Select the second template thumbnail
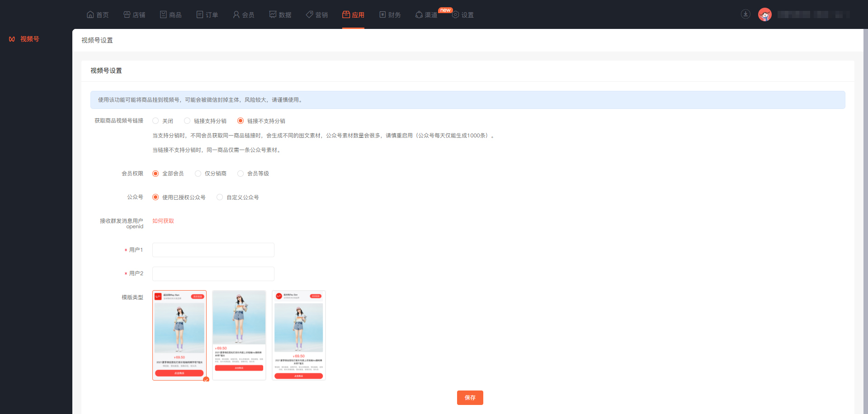 (x=239, y=335)
